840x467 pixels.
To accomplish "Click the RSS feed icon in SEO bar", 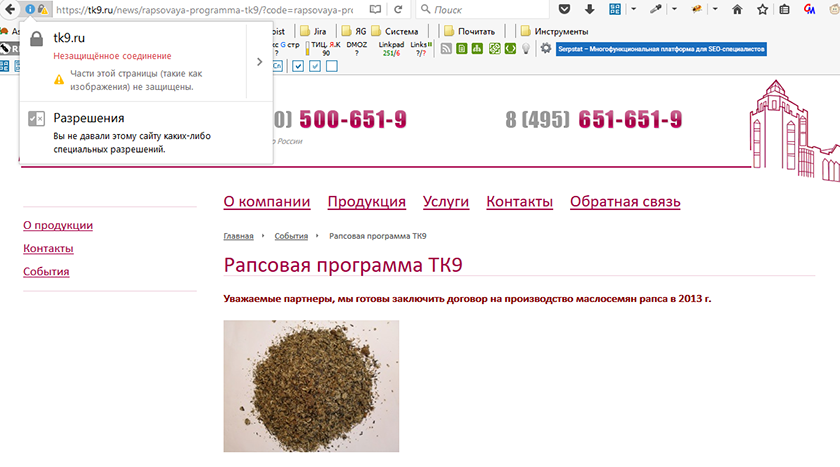I will tap(446, 49).
